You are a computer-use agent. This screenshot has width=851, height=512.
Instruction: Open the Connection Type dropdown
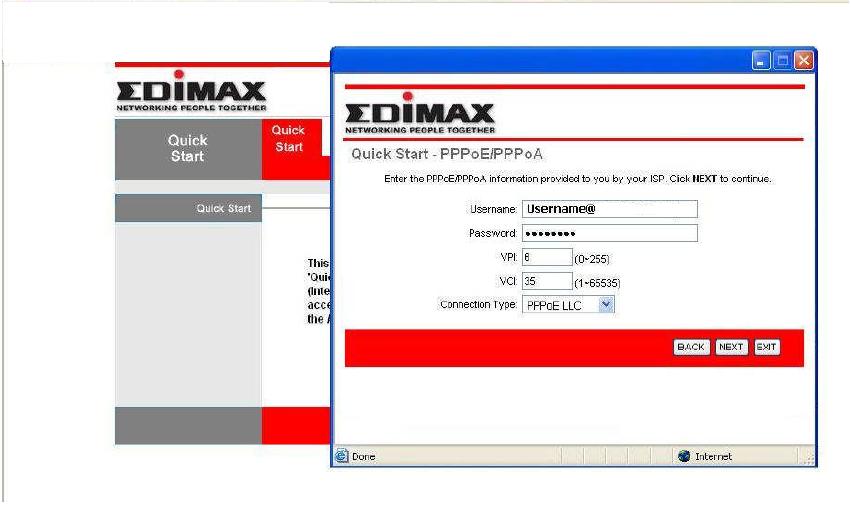[568, 305]
